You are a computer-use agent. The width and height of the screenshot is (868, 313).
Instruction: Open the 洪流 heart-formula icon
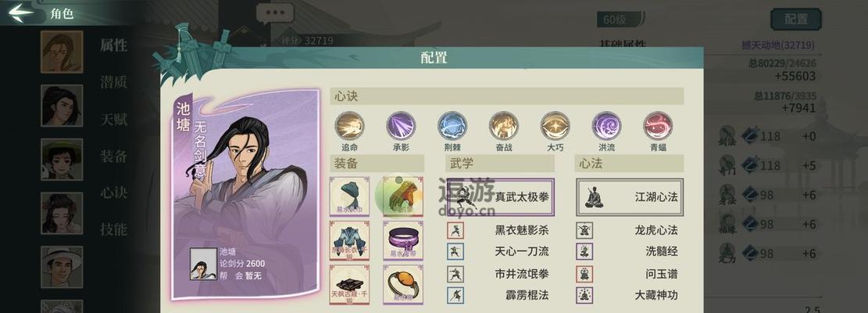[x=607, y=126]
